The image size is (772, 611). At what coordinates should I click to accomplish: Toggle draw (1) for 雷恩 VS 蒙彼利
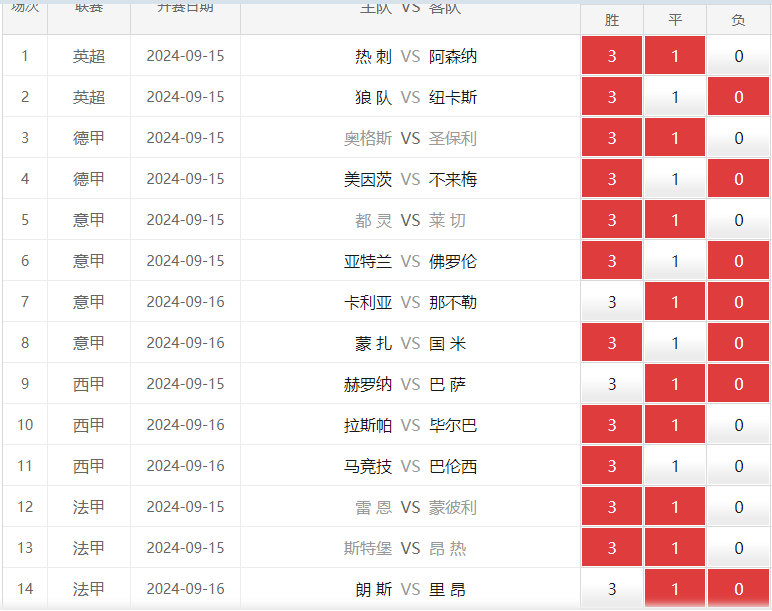[x=675, y=507]
